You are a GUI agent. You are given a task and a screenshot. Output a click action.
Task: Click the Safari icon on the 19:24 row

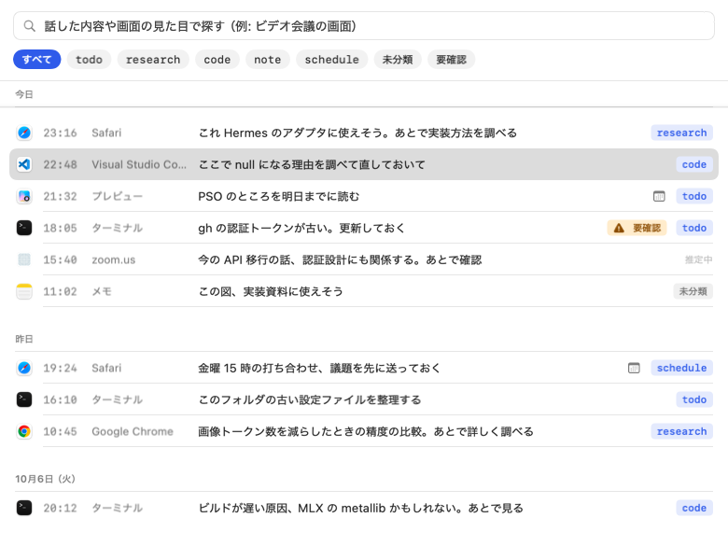[x=24, y=368]
